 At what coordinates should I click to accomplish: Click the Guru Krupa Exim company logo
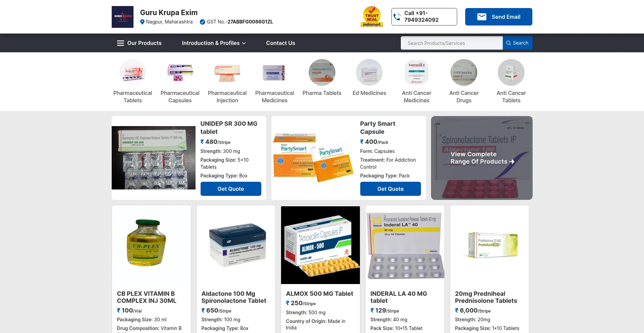122,17
